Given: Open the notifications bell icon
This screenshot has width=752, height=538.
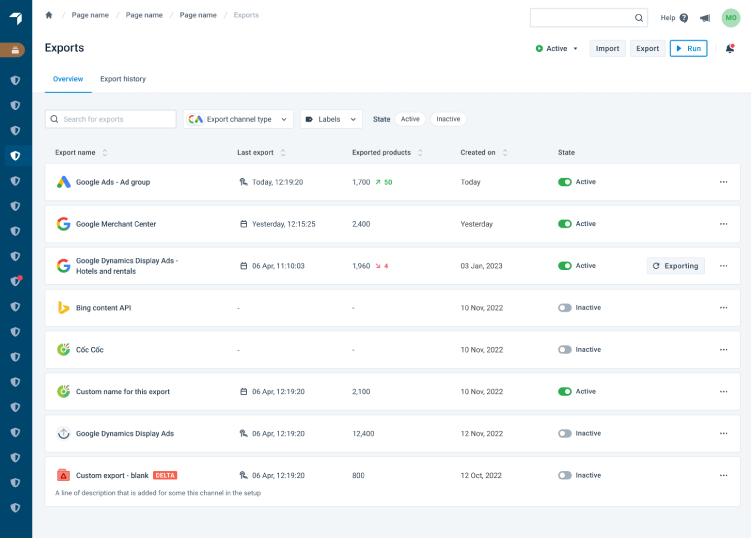Looking at the screenshot, I should coord(729,48).
